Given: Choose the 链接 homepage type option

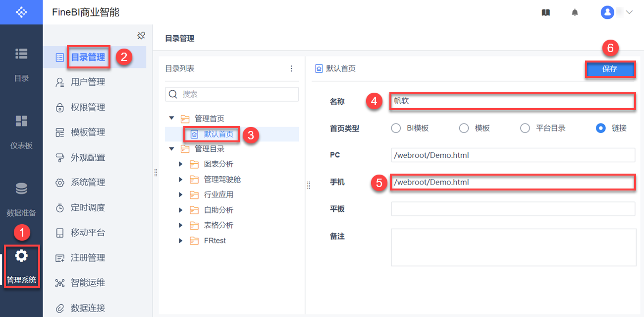Looking at the screenshot, I should [601, 128].
